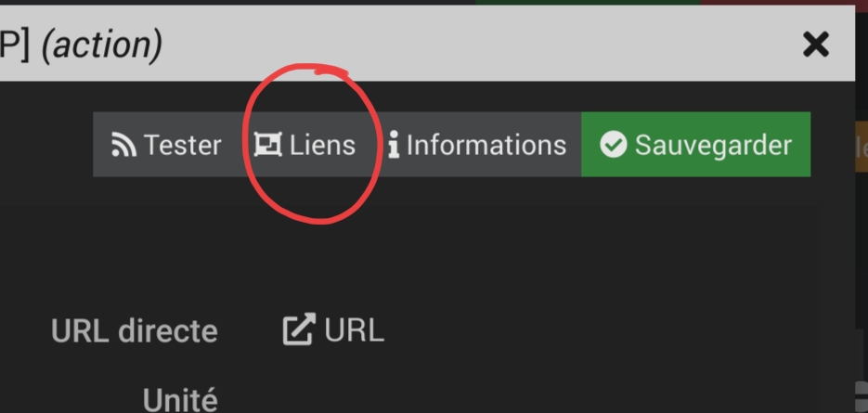Screen dimensions: 868x413
Task: Click the green strip above the dialog
Action: (x=587, y=3)
